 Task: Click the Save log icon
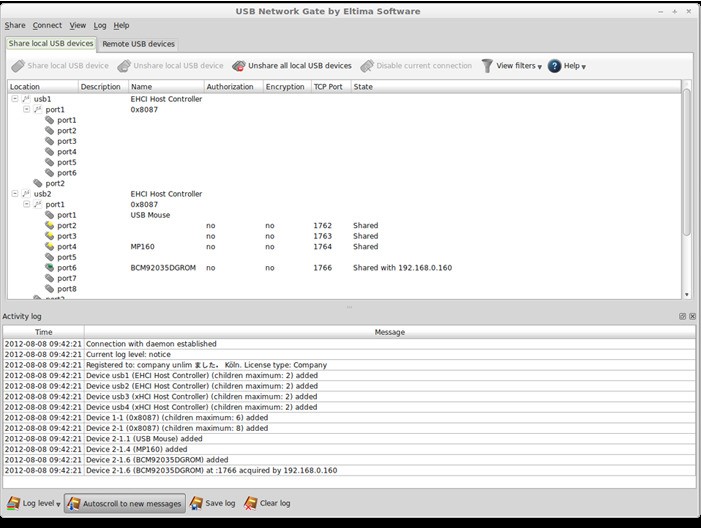(x=197, y=503)
